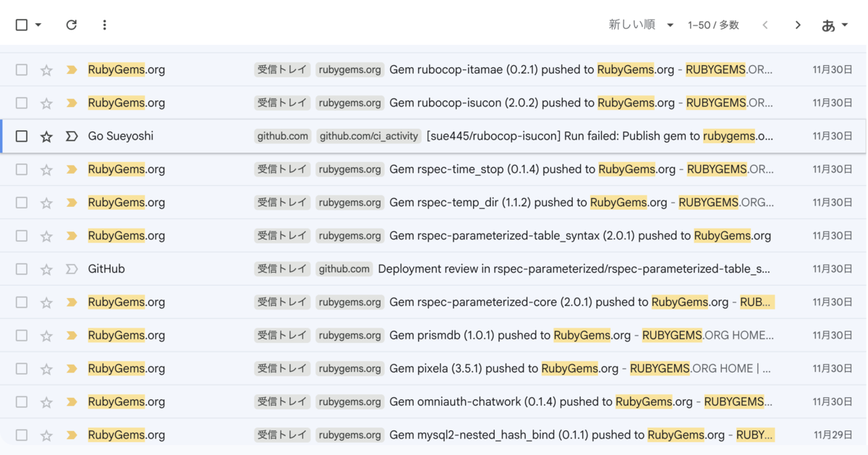Toggle importance marker on rubocop-isucon (2.0.2) email
This screenshot has width=868, height=455.
(x=72, y=103)
